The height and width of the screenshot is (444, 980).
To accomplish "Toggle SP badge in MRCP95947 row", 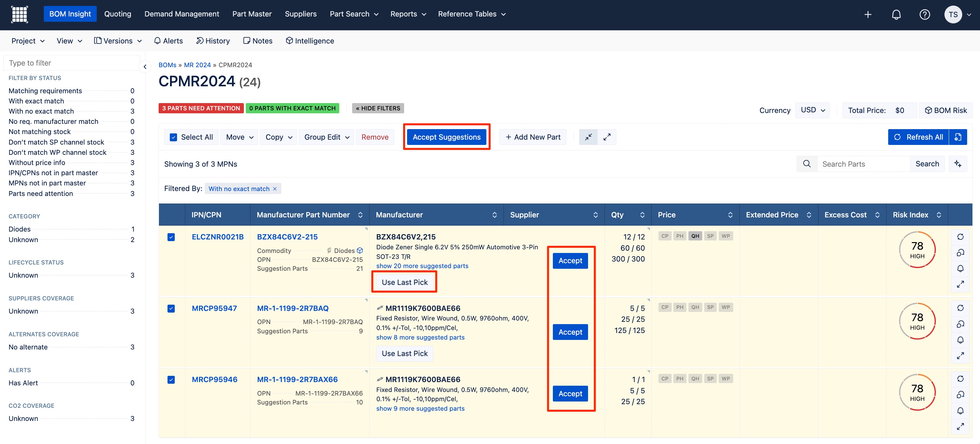I will [x=710, y=307].
